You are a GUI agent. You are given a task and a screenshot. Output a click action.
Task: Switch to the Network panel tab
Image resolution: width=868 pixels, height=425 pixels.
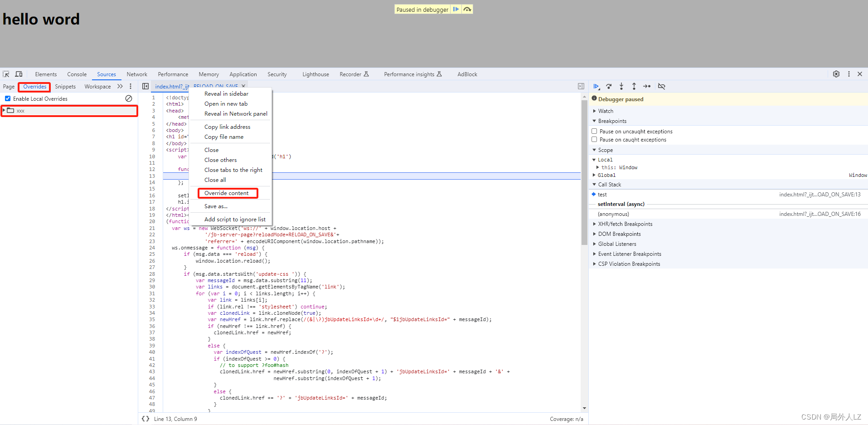tap(137, 74)
